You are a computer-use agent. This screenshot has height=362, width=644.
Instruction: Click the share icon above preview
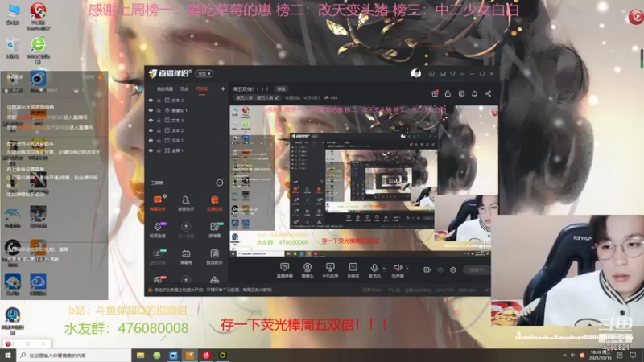(488, 93)
